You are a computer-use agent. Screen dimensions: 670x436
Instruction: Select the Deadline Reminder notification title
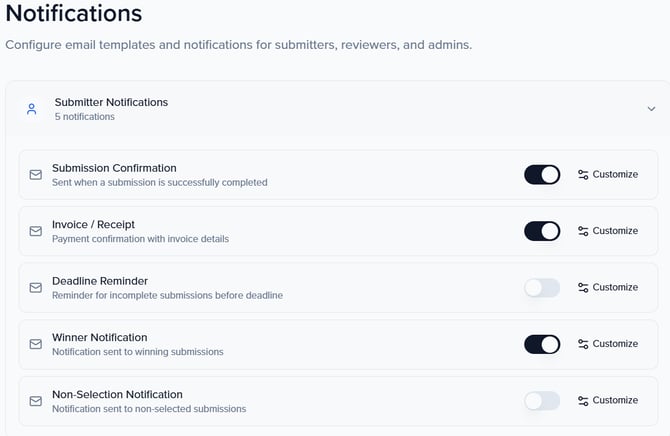click(x=100, y=281)
